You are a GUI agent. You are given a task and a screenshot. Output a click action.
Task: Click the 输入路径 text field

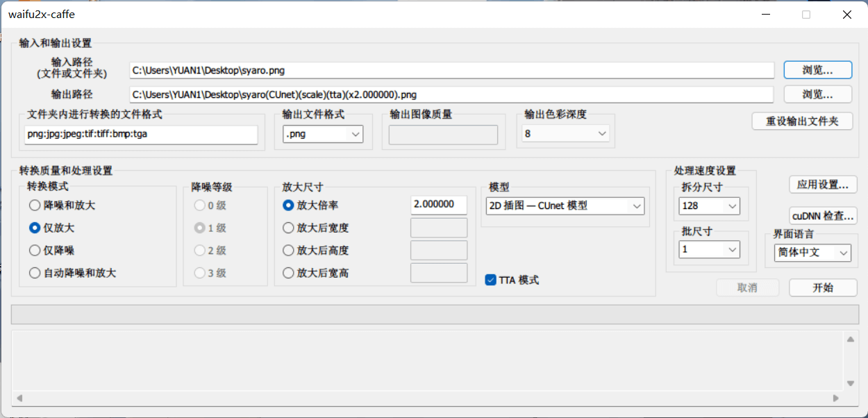pos(451,70)
